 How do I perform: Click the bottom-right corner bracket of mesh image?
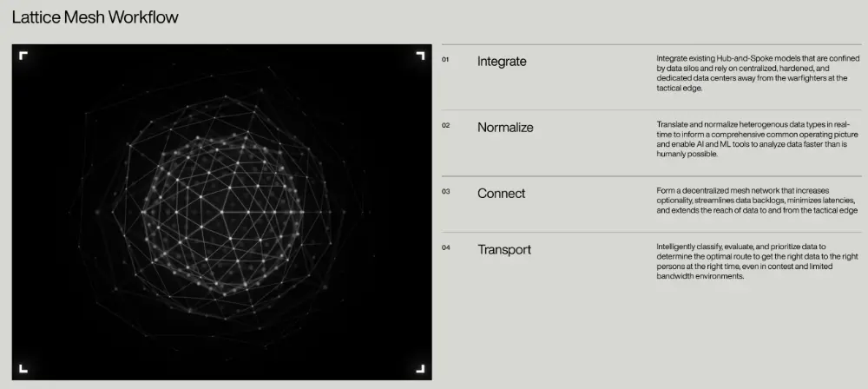tap(420, 367)
